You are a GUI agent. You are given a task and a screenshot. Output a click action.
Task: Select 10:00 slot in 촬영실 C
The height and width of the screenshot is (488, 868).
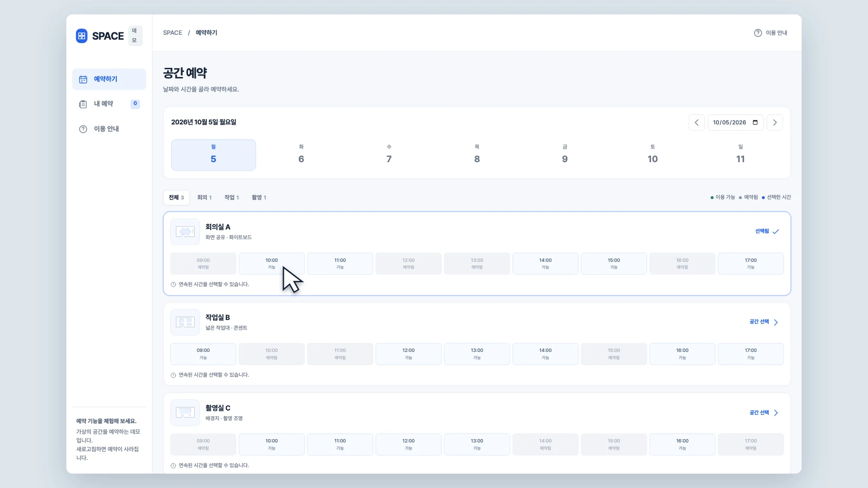pyautogui.click(x=272, y=444)
